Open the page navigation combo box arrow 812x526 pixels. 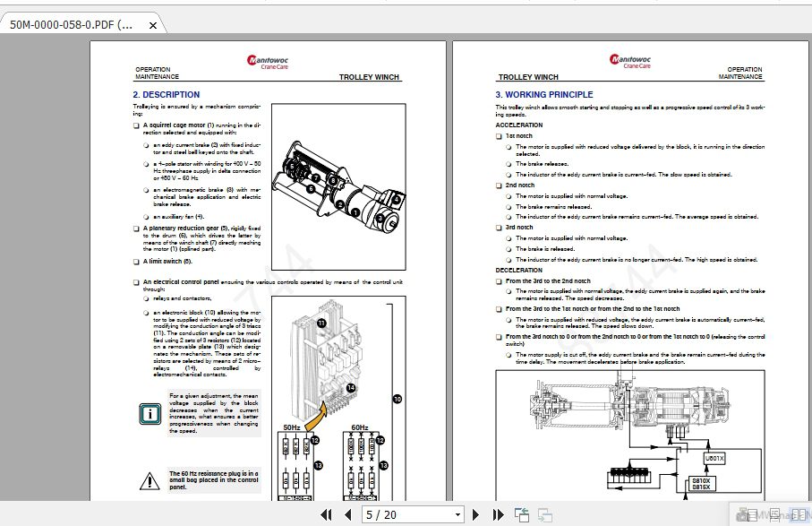click(x=459, y=513)
